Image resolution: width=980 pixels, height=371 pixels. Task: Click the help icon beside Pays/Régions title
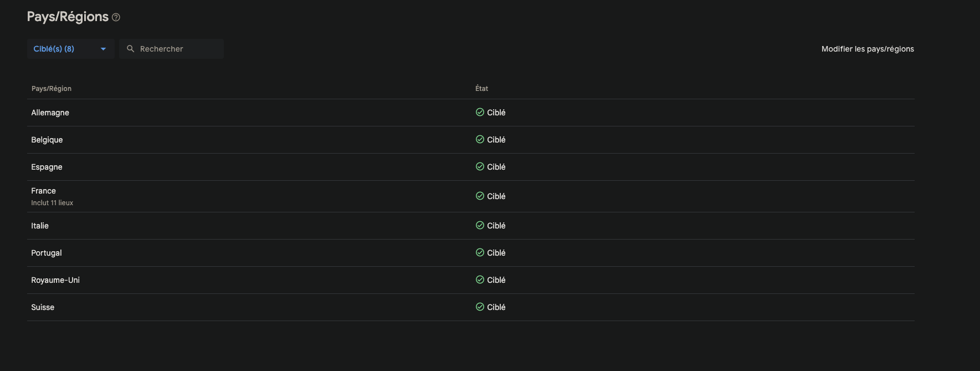(x=116, y=18)
